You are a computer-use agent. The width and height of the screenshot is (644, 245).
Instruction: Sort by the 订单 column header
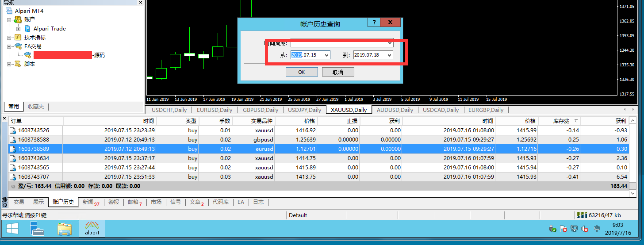[x=35, y=121]
